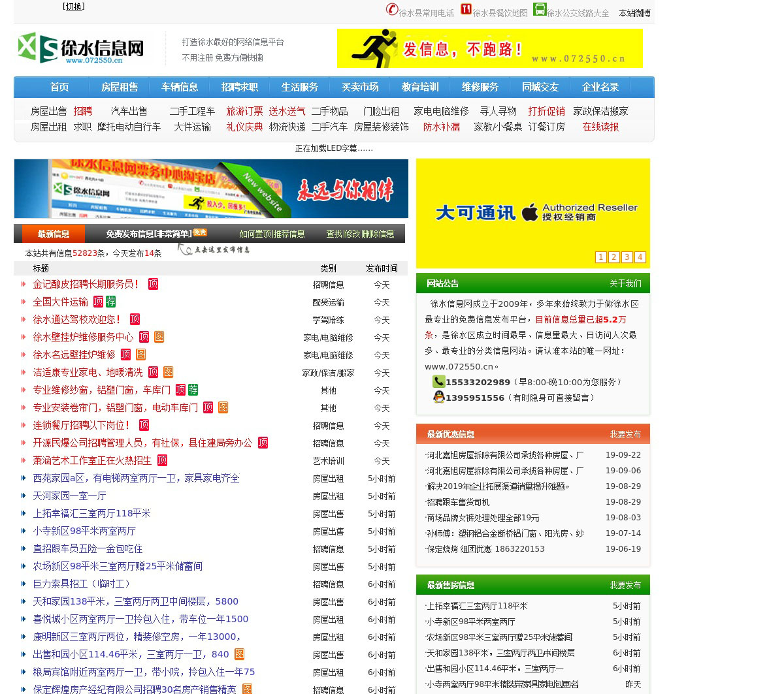This screenshot has width=784, height=694.
Task: Click the red restaurant map icon
Action: point(466,9)
